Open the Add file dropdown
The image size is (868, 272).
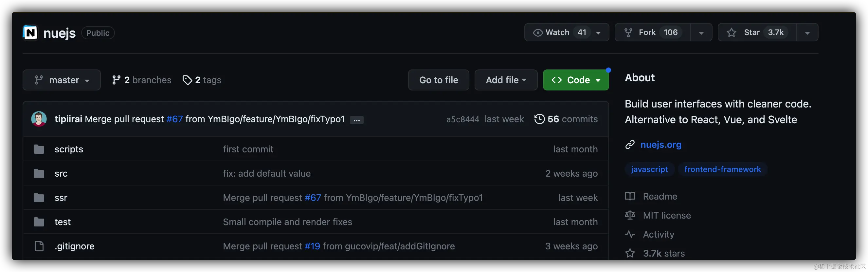click(x=506, y=80)
